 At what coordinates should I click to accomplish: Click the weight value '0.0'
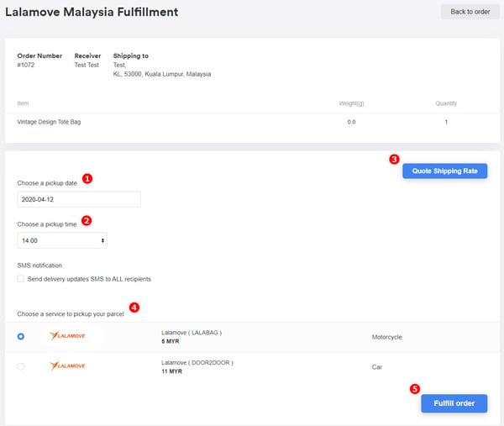[351, 122]
